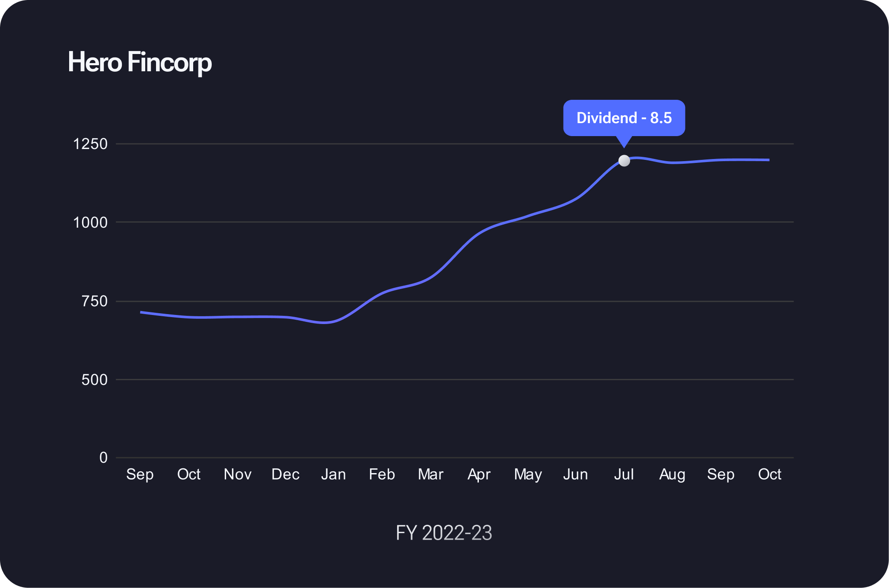Image resolution: width=889 pixels, height=588 pixels.
Task: Click the Dividend - 8.5 tooltip
Action: pos(624,118)
